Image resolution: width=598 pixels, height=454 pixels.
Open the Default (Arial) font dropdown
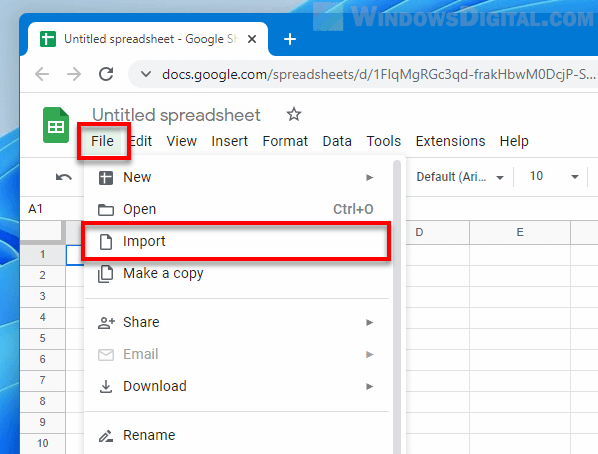pos(460,177)
